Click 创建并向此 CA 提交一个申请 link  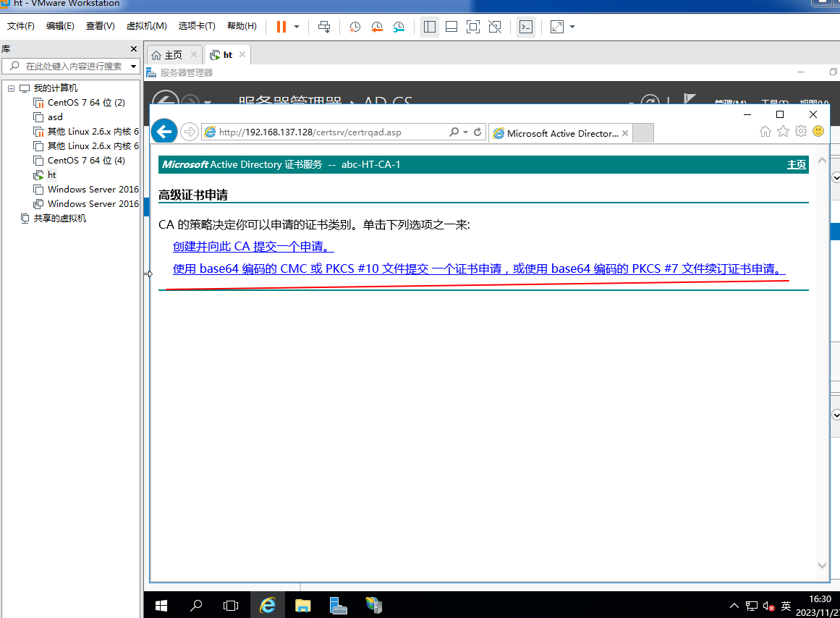(253, 247)
